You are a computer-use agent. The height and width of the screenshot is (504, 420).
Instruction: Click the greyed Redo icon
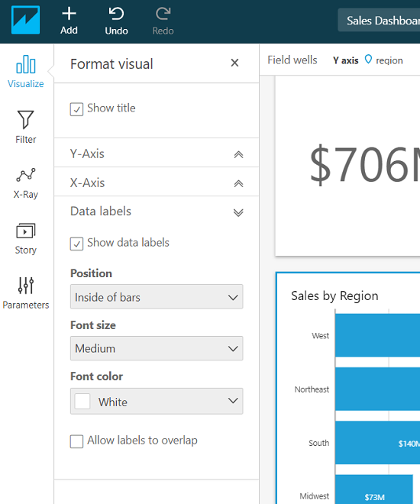coord(163,14)
